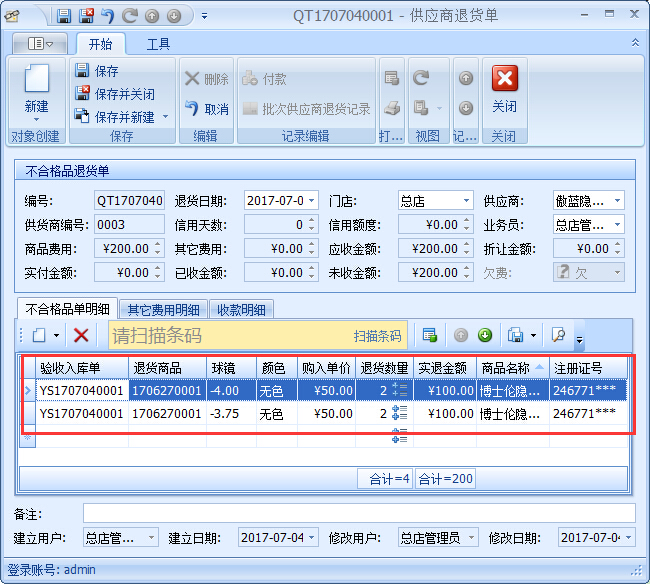Open the 修改日期 date dropdown
The width and height of the screenshot is (650, 584).
[629, 538]
